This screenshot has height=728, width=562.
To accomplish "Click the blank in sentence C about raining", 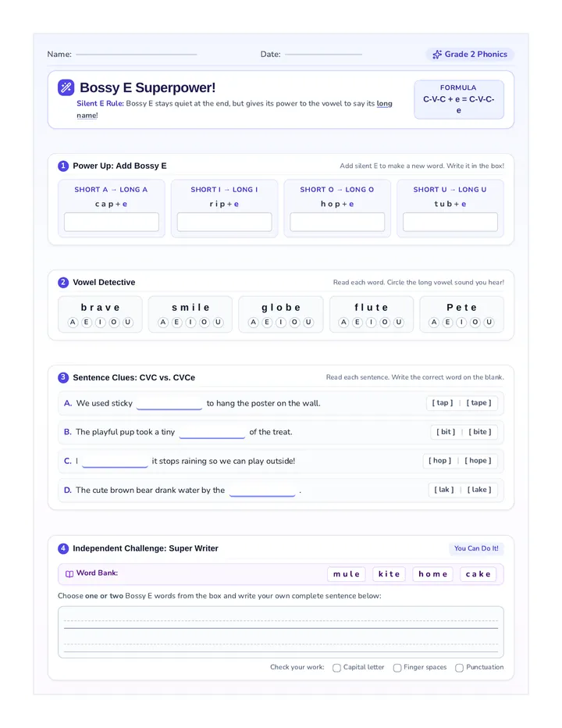I will click(x=115, y=462).
